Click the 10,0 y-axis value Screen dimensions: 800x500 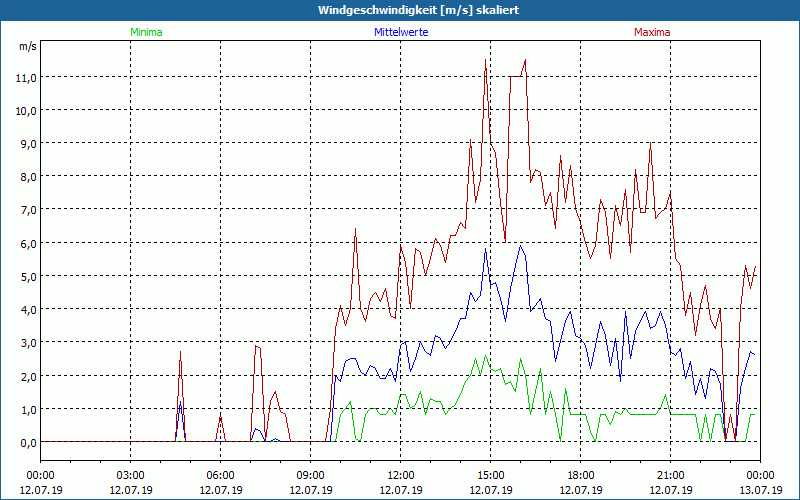(x=27, y=111)
